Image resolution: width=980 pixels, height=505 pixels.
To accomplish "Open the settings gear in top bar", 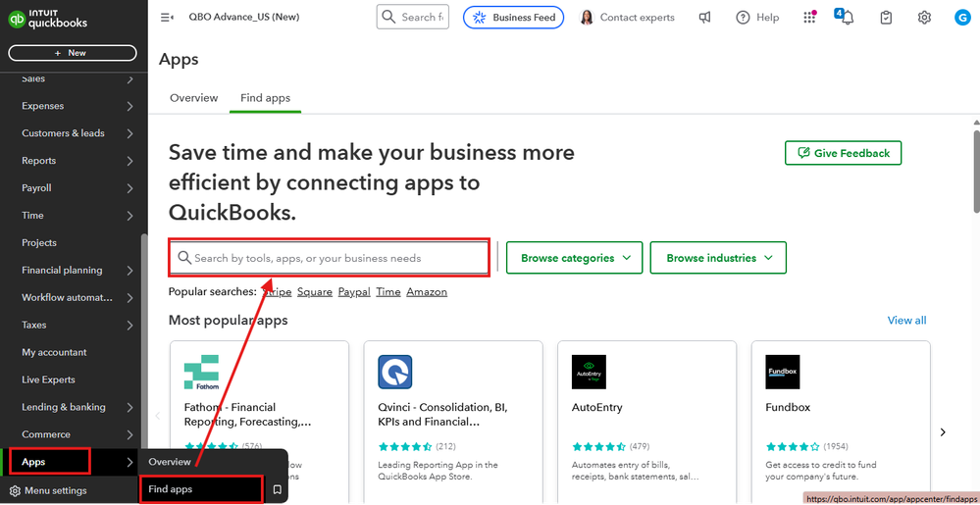I will pos(924,17).
